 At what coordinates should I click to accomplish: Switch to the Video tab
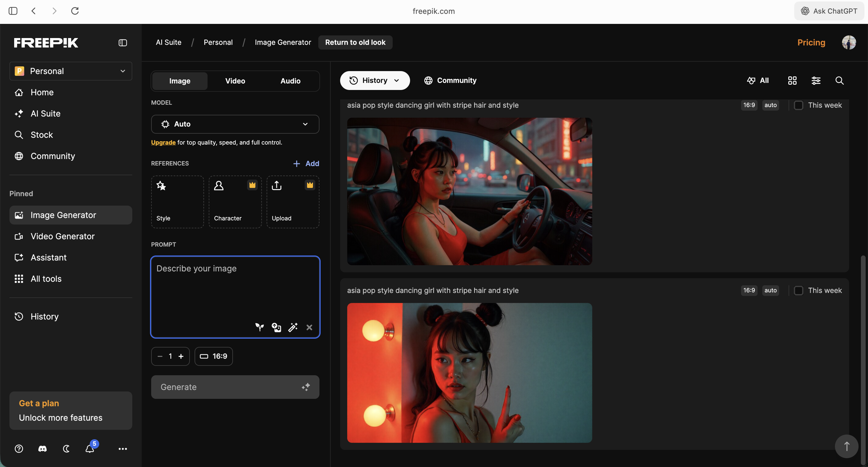(x=235, y=81)
